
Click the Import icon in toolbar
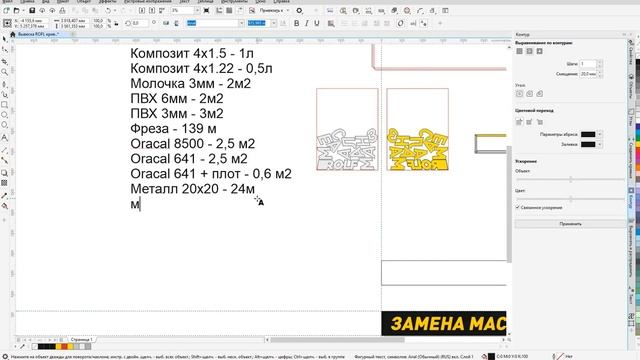(x=142, y=10)
